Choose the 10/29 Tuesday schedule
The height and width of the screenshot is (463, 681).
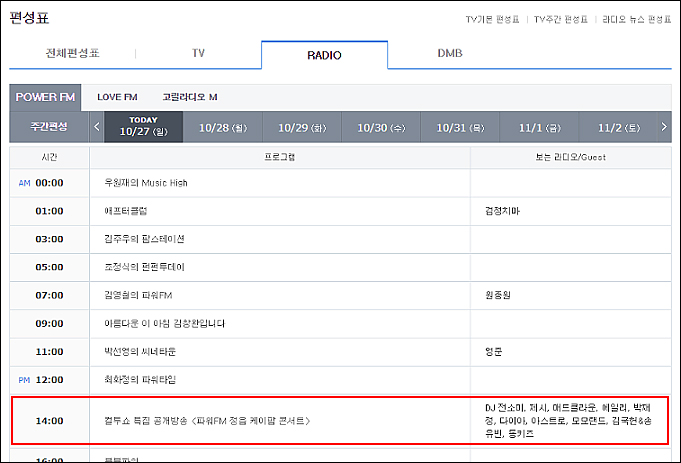302,128
